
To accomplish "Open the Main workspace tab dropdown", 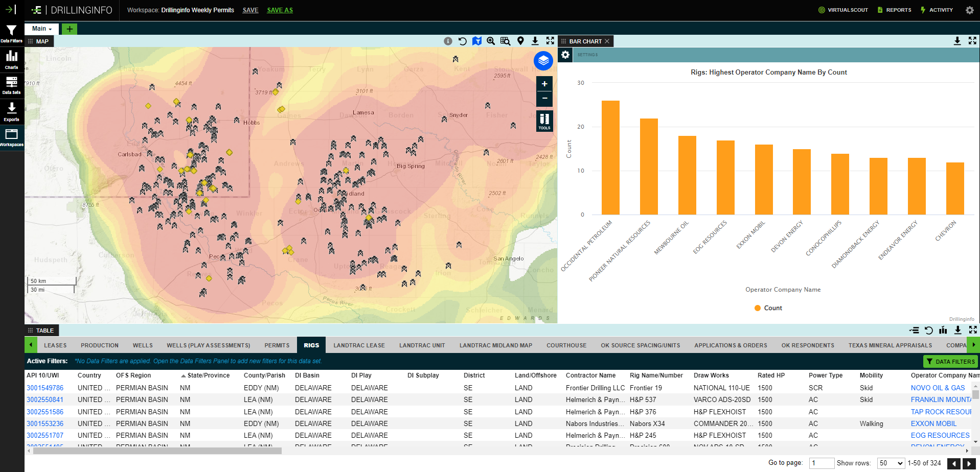I will [42, 29].
